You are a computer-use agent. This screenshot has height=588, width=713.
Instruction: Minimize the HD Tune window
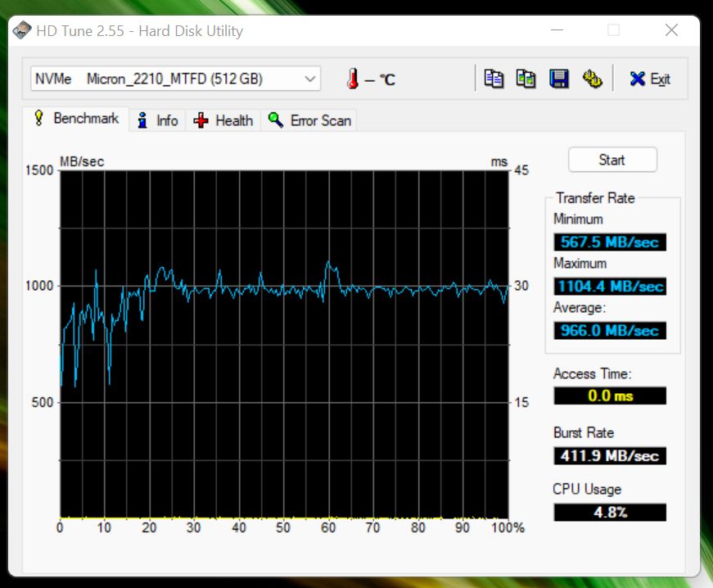pyautogui.click(x=557, y=30)
